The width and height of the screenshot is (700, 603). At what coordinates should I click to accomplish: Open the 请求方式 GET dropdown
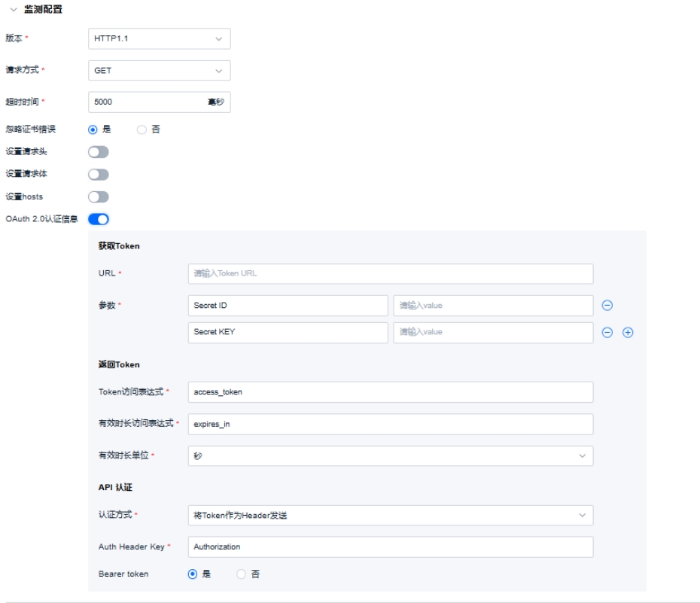click(x=159, y=71)
